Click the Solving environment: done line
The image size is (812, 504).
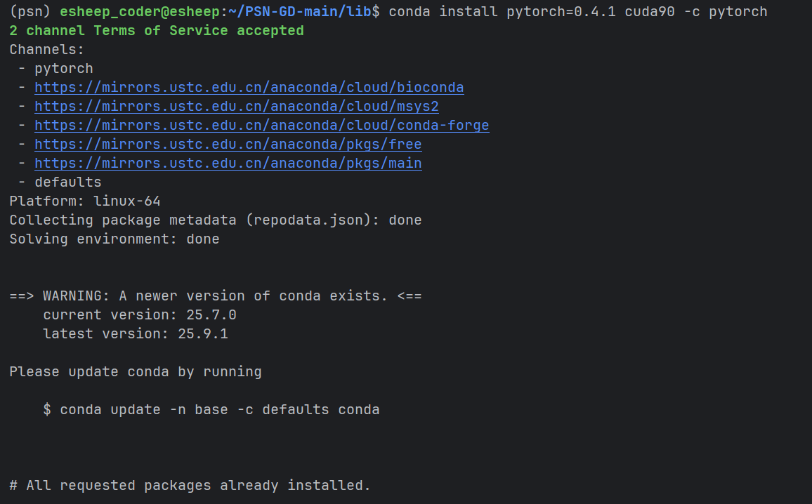click(x=114, y=239)
